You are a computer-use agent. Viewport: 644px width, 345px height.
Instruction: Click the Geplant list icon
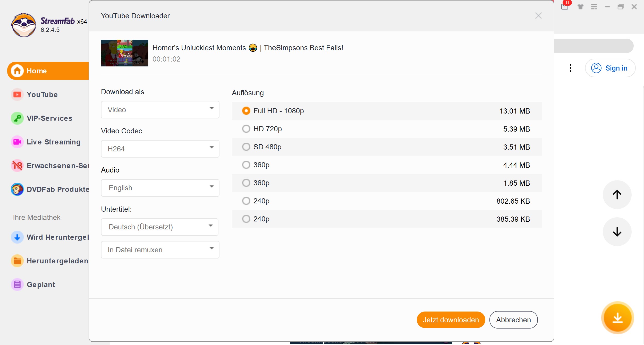17,284
